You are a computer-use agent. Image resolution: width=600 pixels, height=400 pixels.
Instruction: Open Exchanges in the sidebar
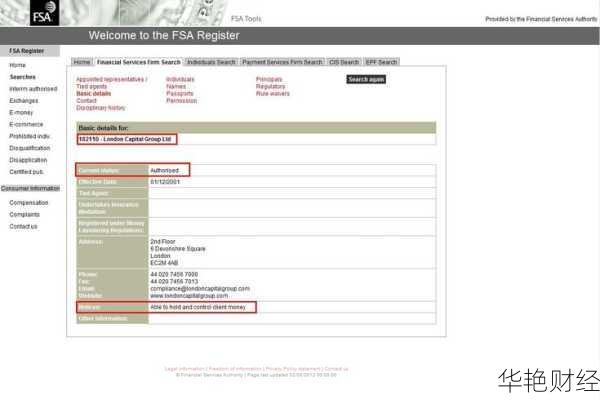[24, 101]
